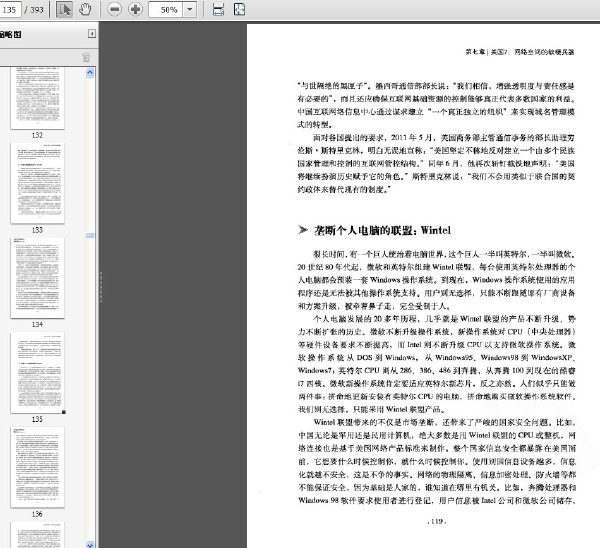600x548 pixels.
Task: Click the thumbnail panel scrollbar thumb
Action: (x=90, y=235)
